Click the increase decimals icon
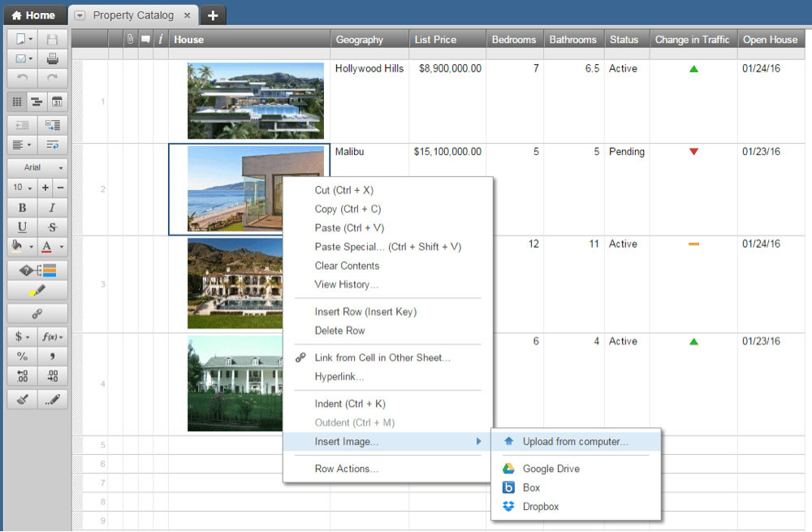The width and height of the screenshot is (812, 532). (51, 376)
